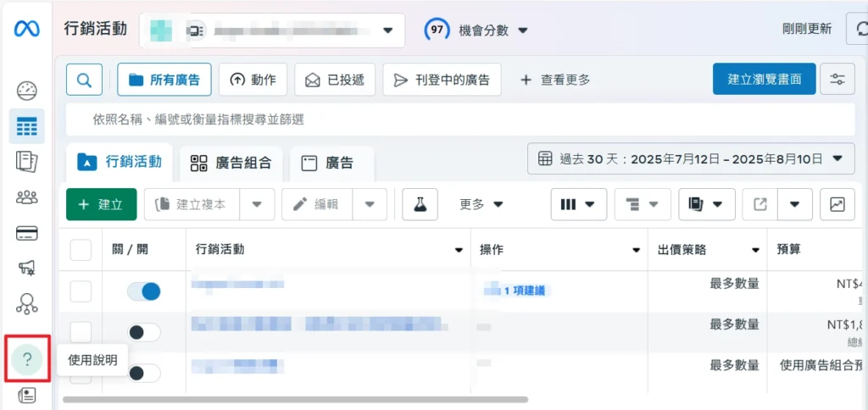
Task: Open the 操作 column header menu
Action: click(x=636, y=251)
